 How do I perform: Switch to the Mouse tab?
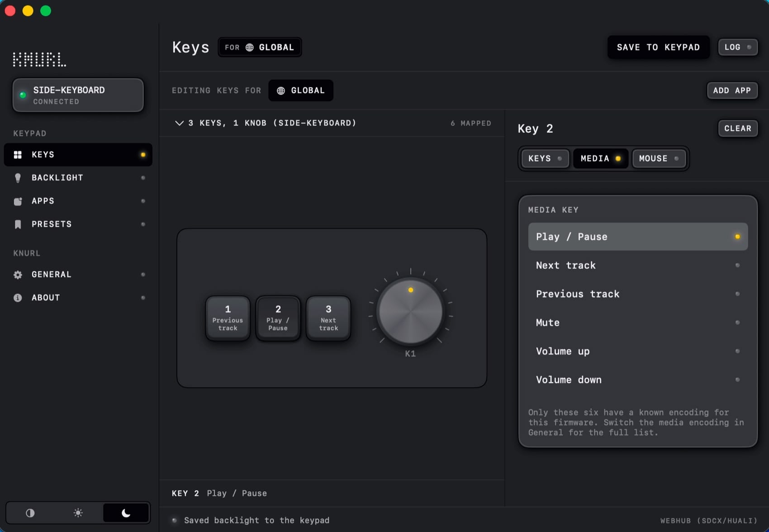pos(659,158)
